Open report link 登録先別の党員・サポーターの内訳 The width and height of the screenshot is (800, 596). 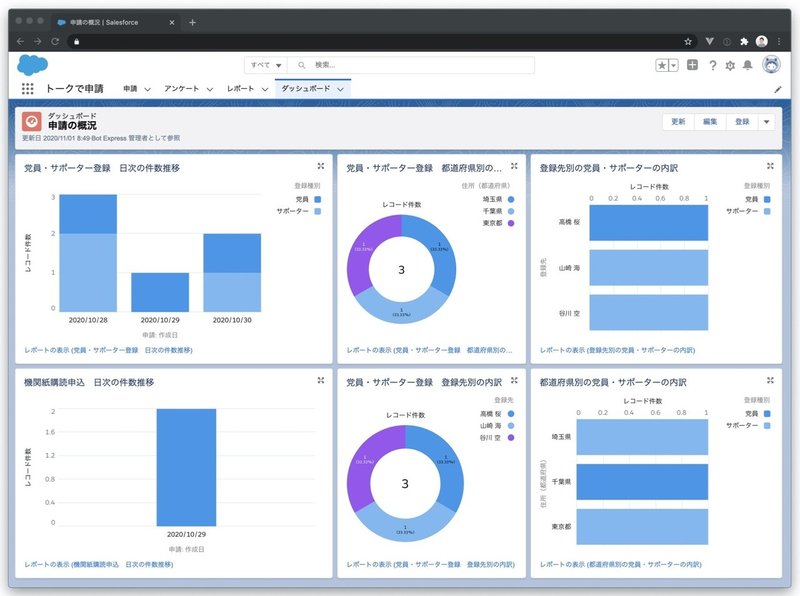point(617,350)
